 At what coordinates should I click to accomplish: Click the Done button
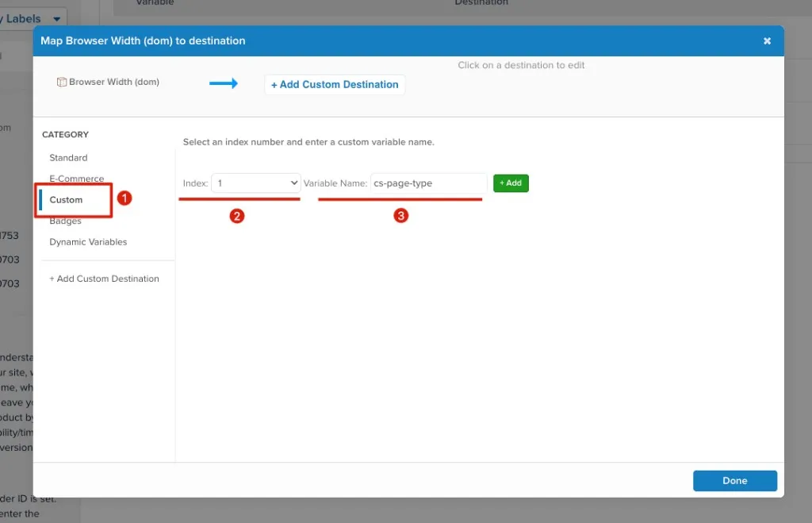click(734, 480)
